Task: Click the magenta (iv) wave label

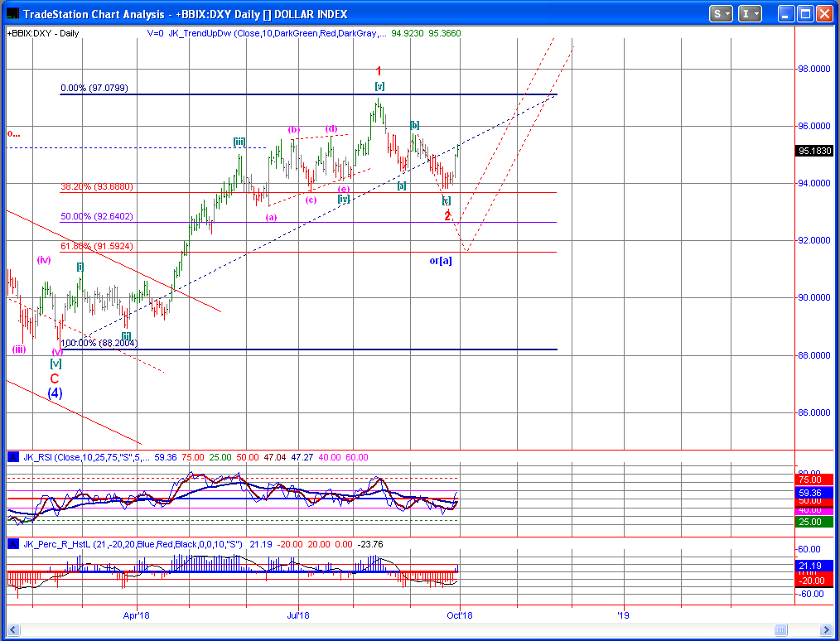Action: [x=44, y=260]
